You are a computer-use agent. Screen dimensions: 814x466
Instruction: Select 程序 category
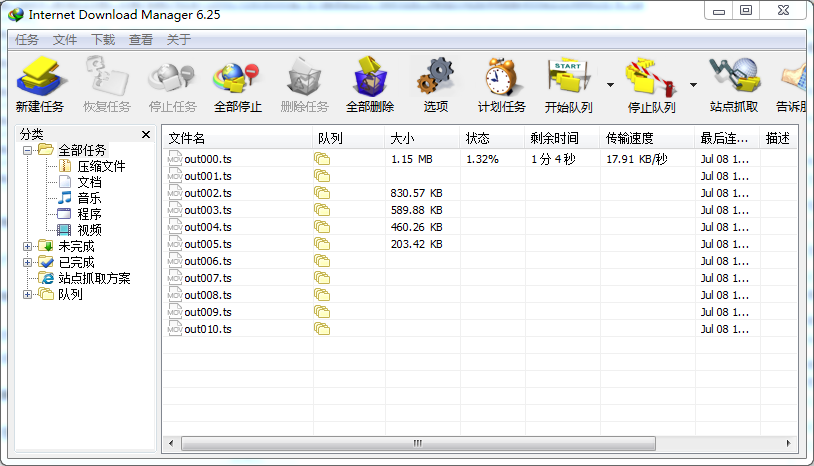click(x=89, y=214)
